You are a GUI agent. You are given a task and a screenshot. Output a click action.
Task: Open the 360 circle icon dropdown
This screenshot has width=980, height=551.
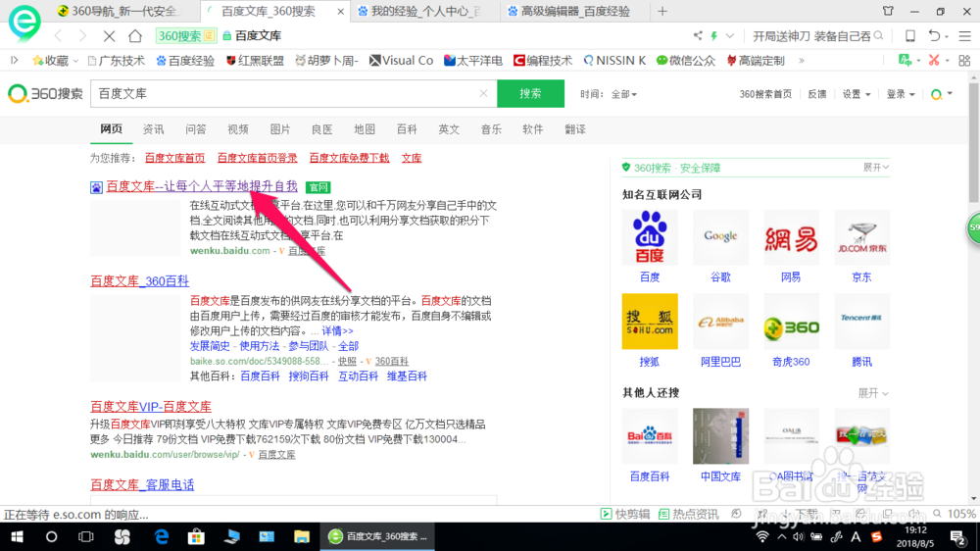coord(941,94)
